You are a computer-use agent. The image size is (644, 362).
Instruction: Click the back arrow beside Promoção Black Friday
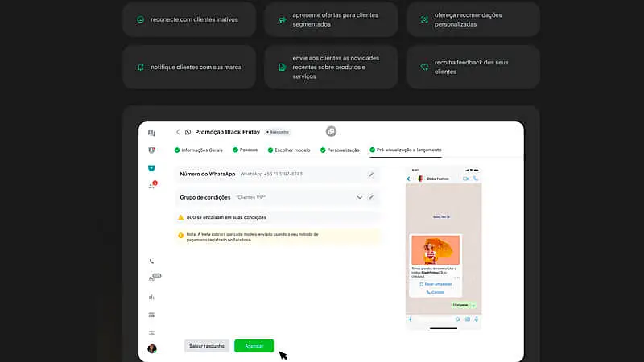pos(178,132)
